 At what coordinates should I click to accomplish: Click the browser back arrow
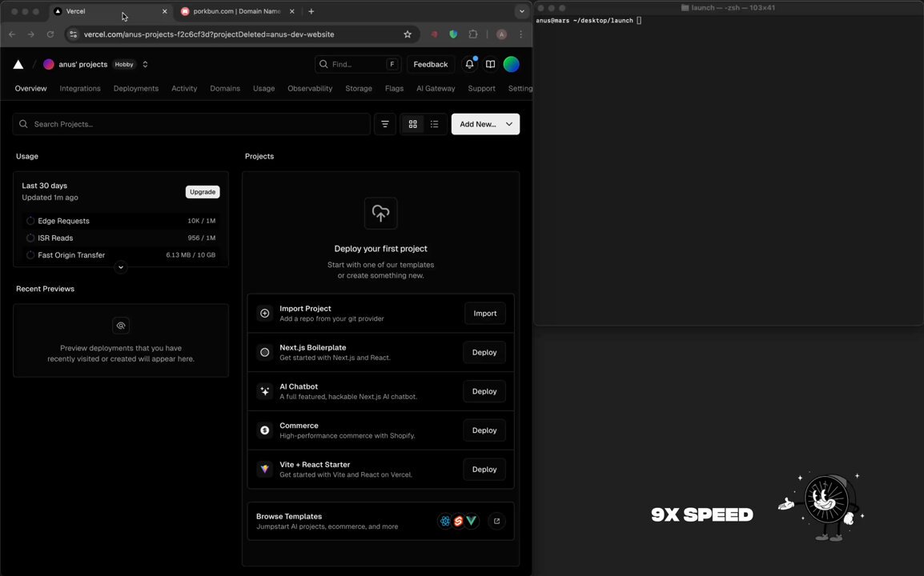pos(12,34)
